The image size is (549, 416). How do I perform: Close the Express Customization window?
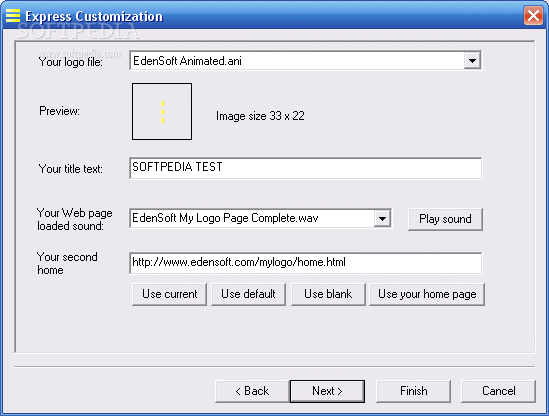click(x=533, y=16)
